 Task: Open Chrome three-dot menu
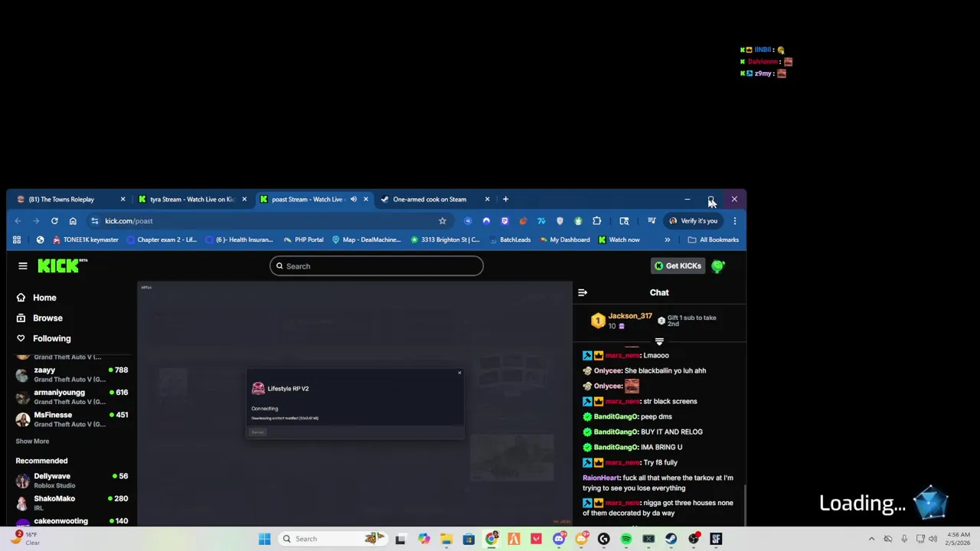735,220
